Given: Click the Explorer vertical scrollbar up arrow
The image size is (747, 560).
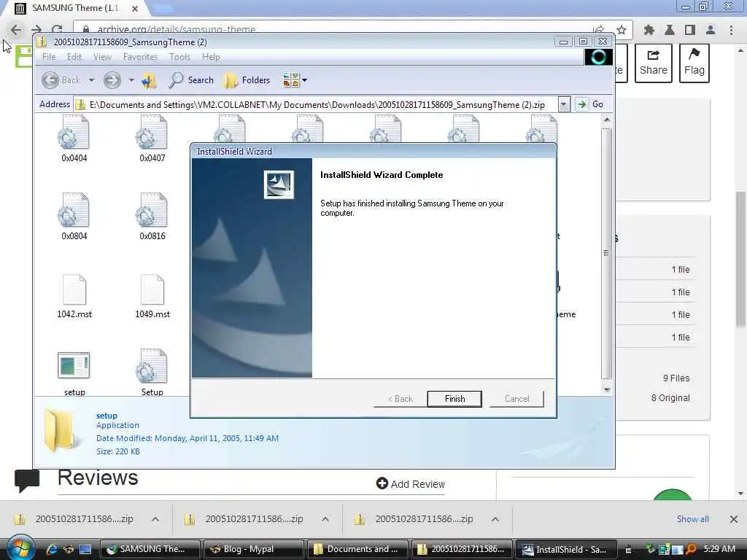Looking at the screenshot, I should [x=606, y=120].
